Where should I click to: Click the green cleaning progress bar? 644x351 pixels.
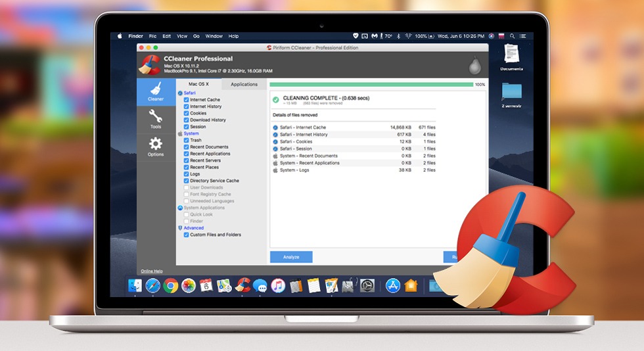pos(371,84)
